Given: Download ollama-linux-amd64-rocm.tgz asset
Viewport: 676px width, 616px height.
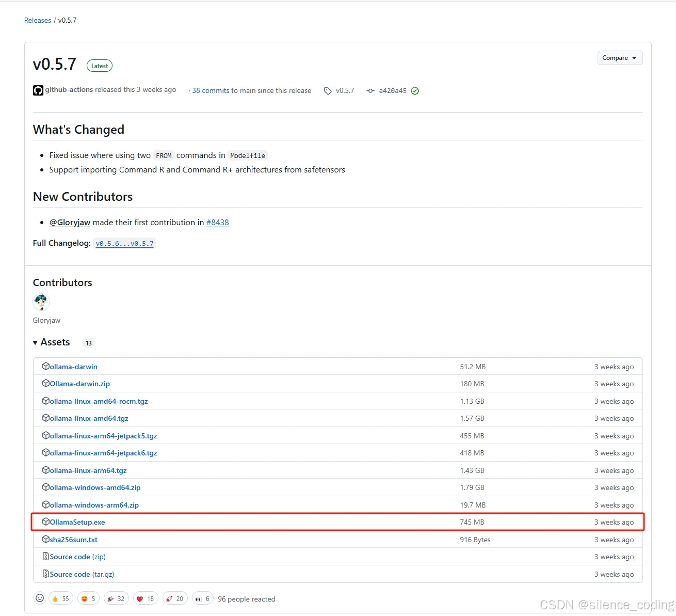Looking at the screenshot, I should pos(99,401).
